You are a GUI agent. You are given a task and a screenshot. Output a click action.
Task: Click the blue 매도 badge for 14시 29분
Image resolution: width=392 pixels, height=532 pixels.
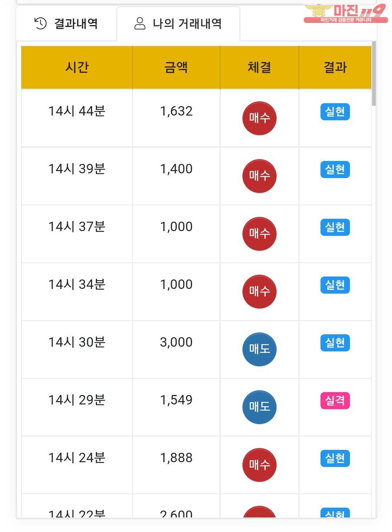259,407
